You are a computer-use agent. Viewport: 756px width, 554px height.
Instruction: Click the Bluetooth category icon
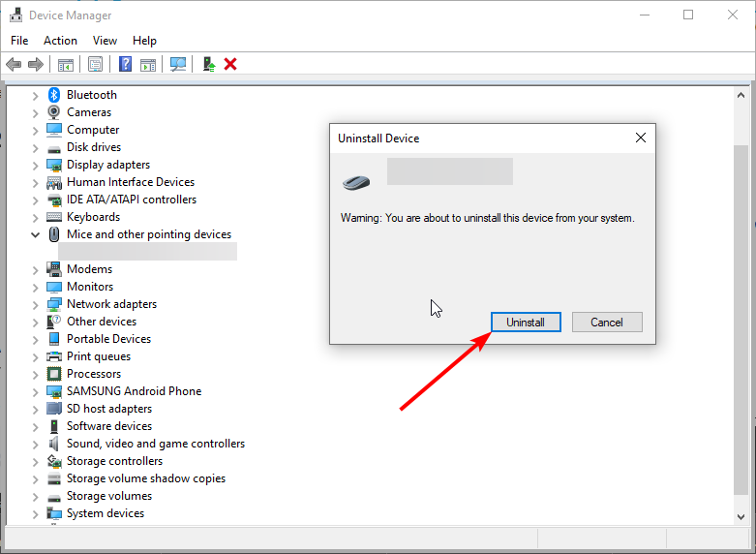54,95
